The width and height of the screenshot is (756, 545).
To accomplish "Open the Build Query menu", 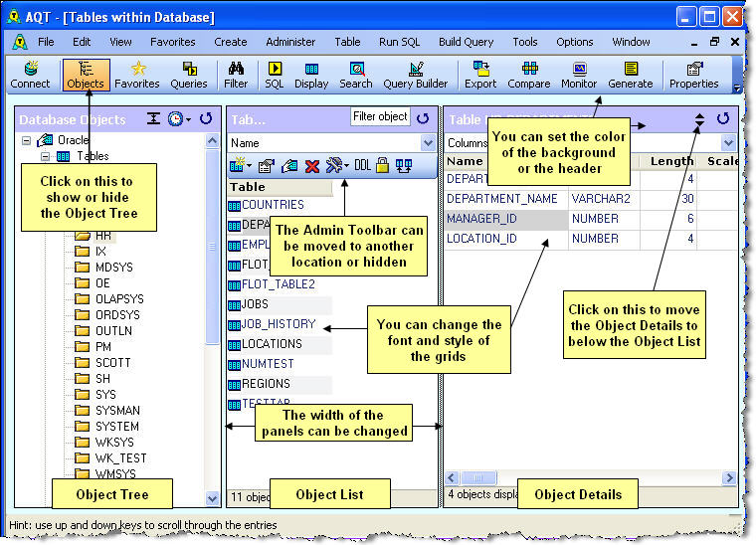I will click(467, 42).
